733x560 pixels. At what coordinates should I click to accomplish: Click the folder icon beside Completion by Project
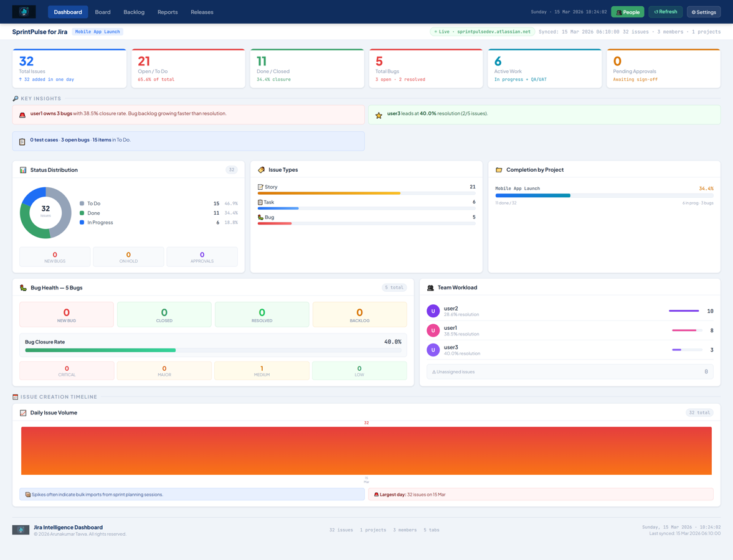click(x=499, y=169)
